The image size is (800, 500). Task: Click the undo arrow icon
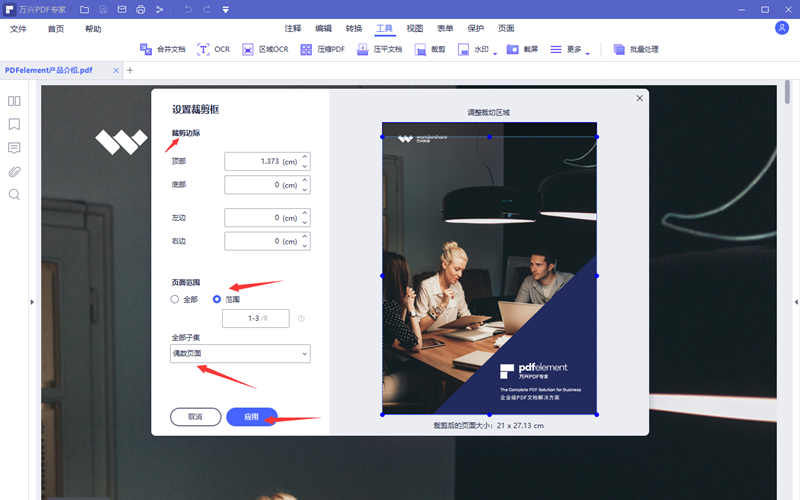tap(188, 9)
